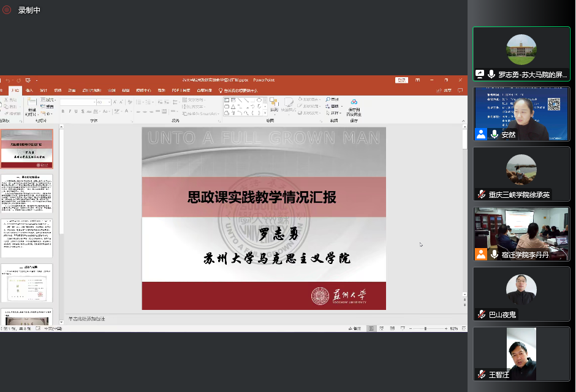
Task: Toggle italic text formatting
Action: tap(70, 111)
